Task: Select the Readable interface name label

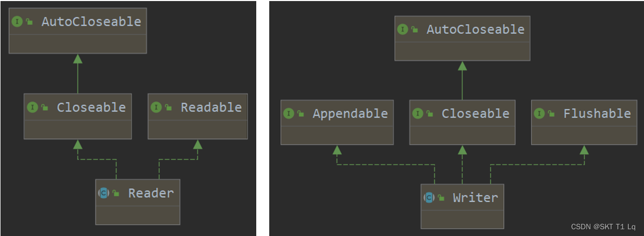Action: tap(211, 107)
